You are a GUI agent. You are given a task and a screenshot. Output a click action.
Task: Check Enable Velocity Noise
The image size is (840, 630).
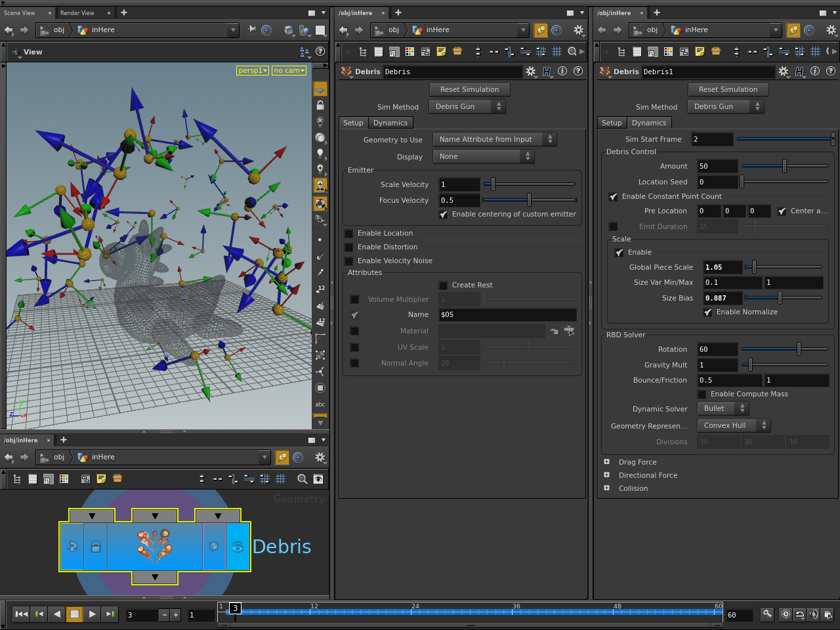pyautogui.click(x=349, y=261)
